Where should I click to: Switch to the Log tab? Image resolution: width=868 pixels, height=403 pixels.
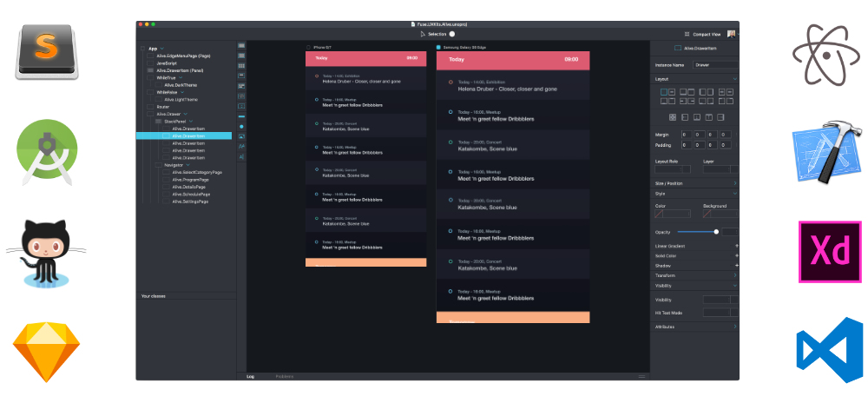(x=250, y=376)
